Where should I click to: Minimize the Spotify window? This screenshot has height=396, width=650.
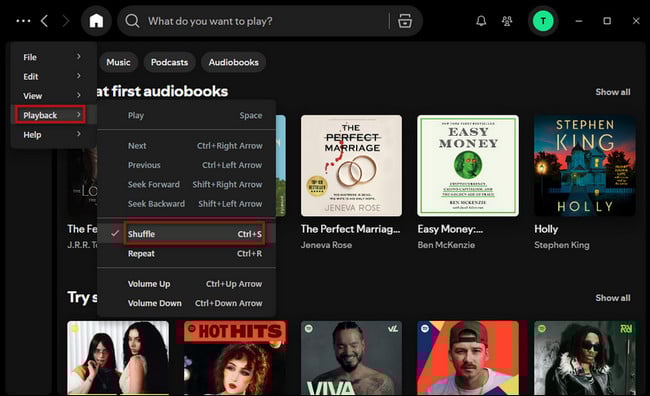click(579, 21)
